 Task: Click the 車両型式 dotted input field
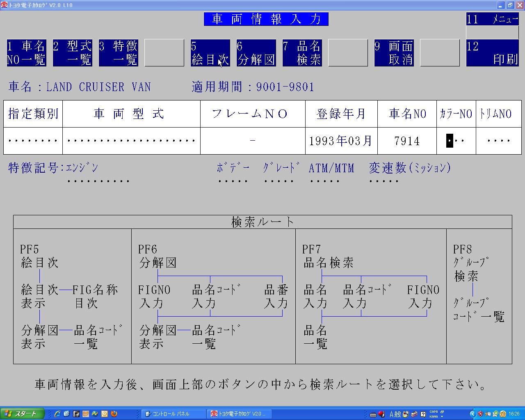pos(131,141)
